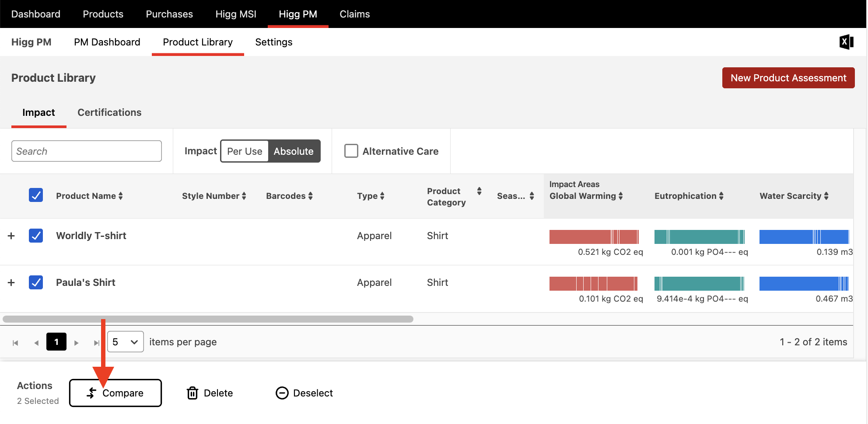This screenshot has height=424, width=868.
Task: Click the trash can Delete icon
Action: coord(192,393)
